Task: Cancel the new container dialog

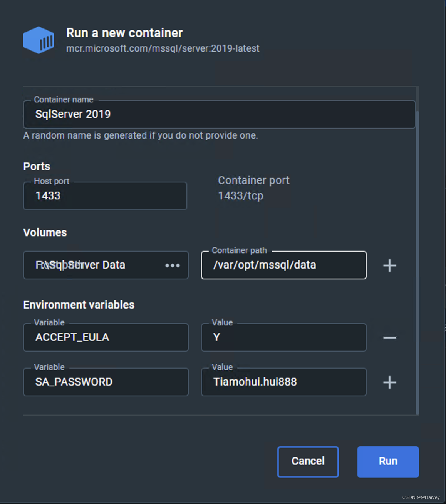Action: point(308,462)
